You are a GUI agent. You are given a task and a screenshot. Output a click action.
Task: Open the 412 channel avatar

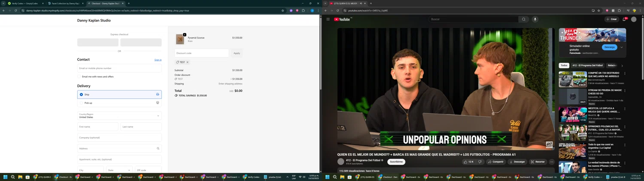(341, 162)
